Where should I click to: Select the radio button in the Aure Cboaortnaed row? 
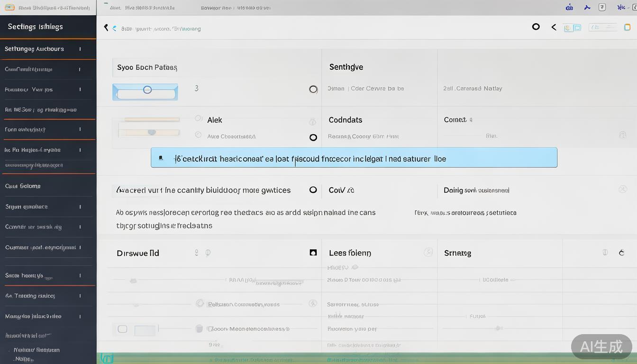[313, 137]
